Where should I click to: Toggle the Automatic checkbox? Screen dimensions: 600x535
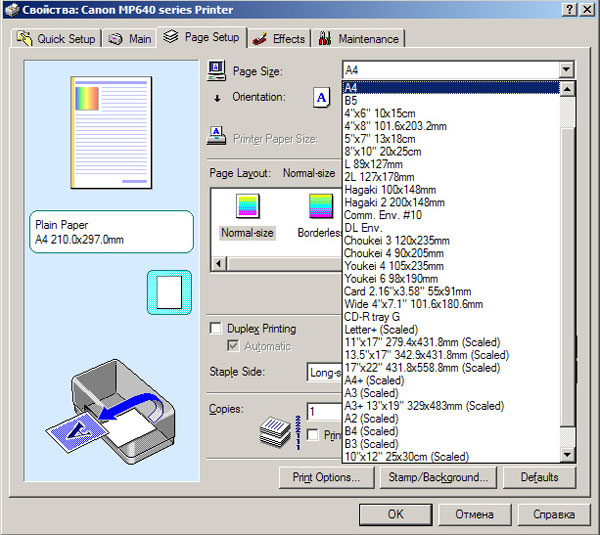[x=233, y=346]
